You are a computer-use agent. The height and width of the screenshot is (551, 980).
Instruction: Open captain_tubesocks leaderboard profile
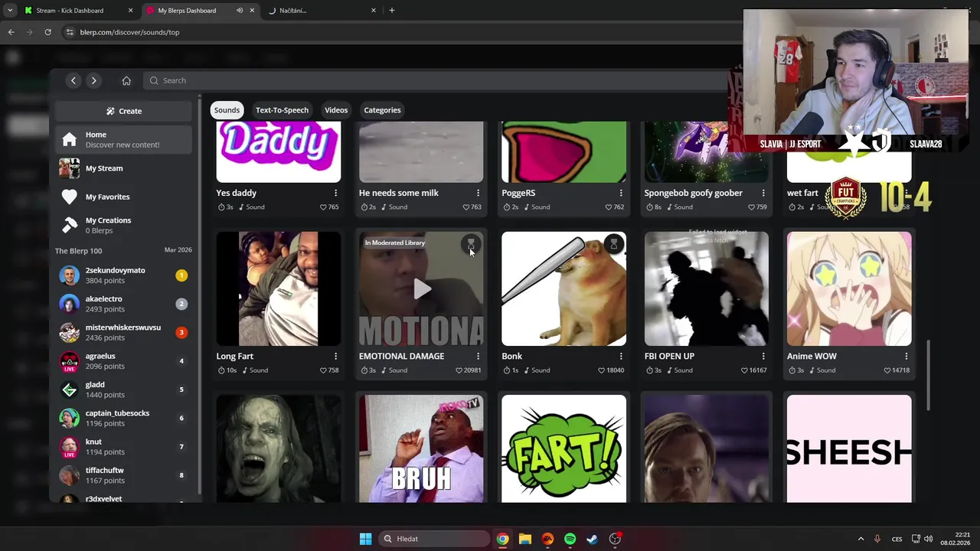coord(123,418)
